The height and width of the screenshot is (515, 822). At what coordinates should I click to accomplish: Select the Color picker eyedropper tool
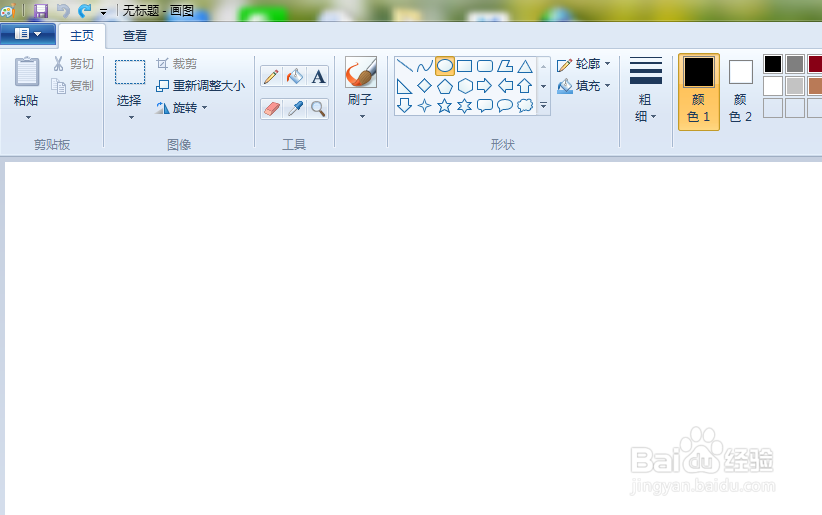295,109
